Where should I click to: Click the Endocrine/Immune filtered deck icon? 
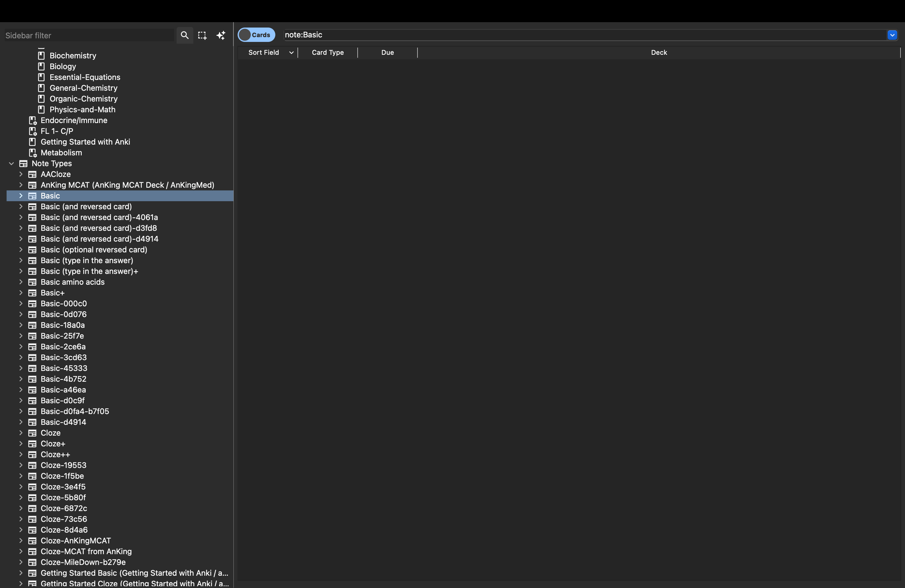33,120
